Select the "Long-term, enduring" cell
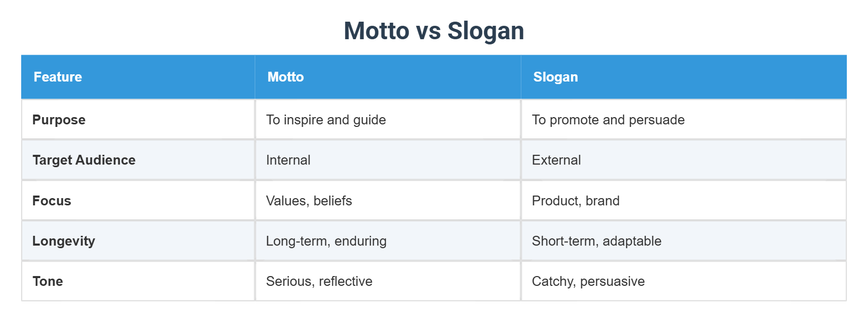Screen dimensions: 868x323 pos(326,241)
